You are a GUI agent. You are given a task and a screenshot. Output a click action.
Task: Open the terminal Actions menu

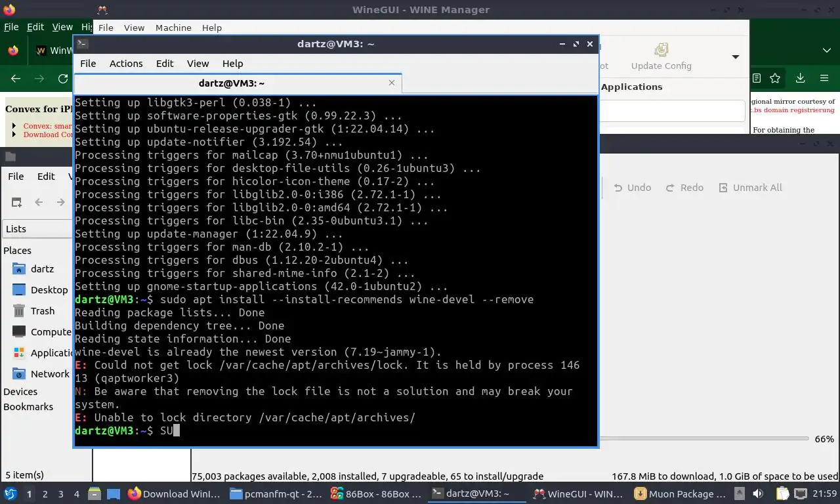126,64
